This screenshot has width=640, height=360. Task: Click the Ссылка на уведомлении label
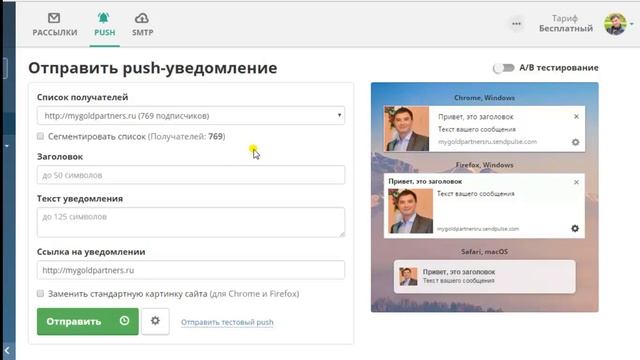tap(91, 252)
